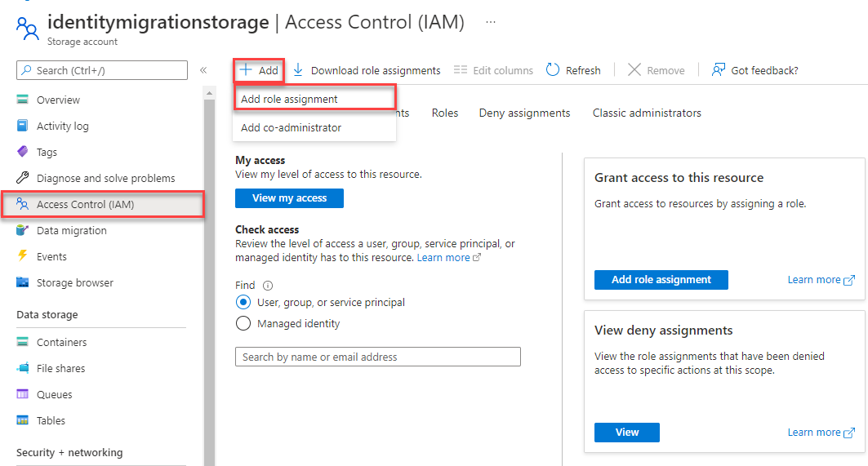868x466 pixels.
Task: Open Activity log in sidebar
Action: (63, 126)
